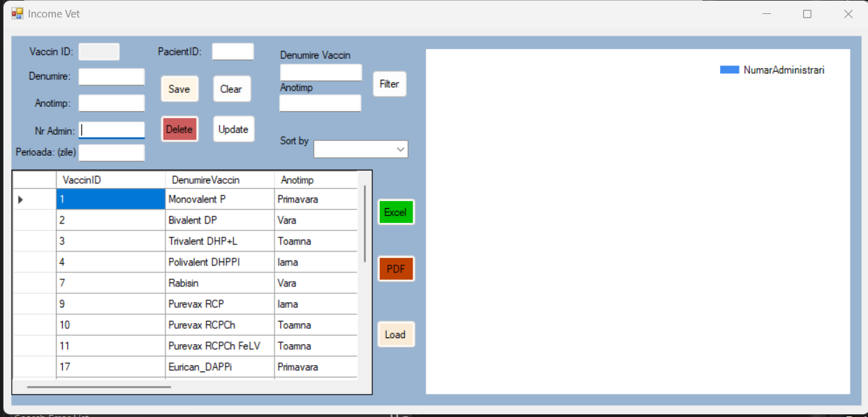868x417 pixels.
Task: Apply the vaccine Filter
Action: [390, 84]
